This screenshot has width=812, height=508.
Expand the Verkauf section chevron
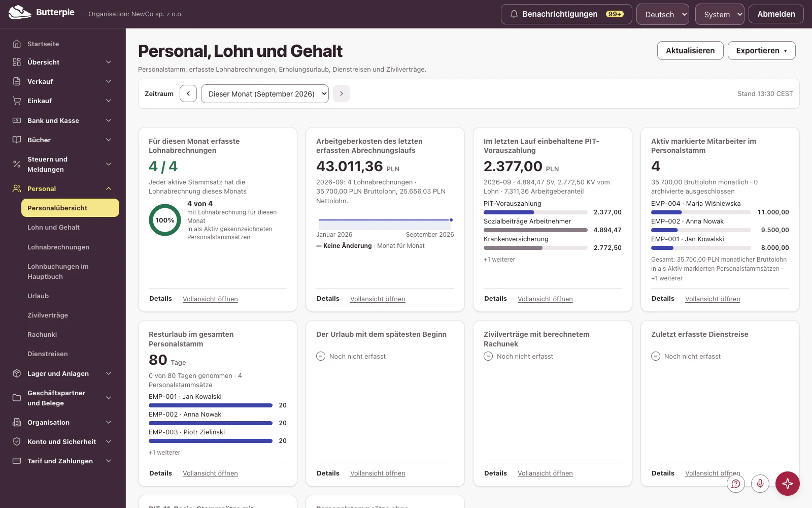tap(109, 81)
